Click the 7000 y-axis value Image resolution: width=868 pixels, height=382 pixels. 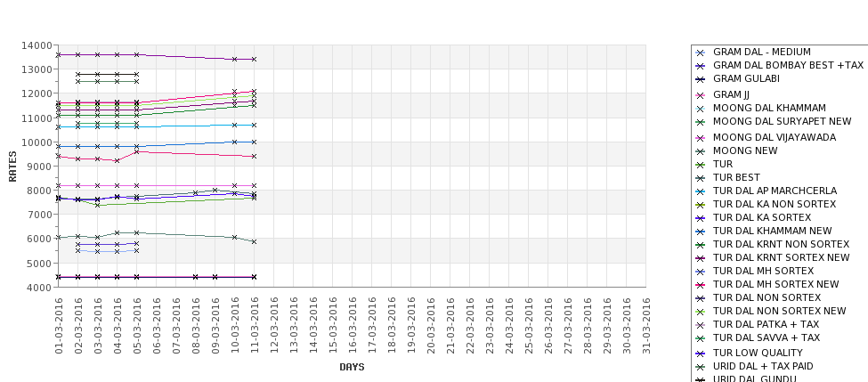click(40, 215)
